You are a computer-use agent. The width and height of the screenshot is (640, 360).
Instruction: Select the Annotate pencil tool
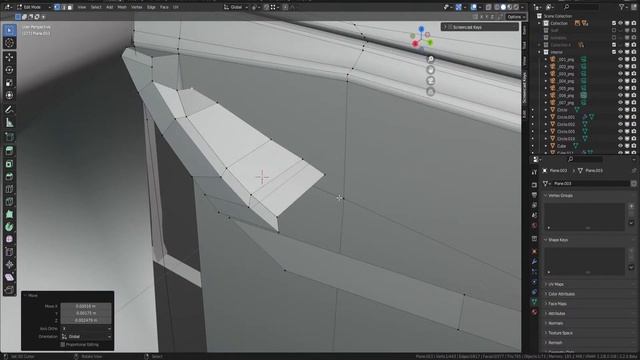click(x=9, y=109)
